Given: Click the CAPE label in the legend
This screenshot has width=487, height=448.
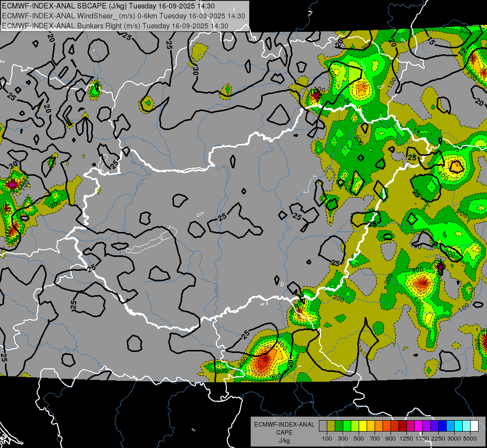Looking at the screenshot, I should coord(284,433).
